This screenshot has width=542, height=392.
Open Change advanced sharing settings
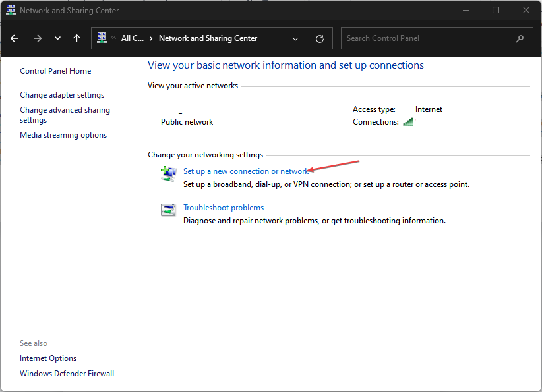[65, 115]
